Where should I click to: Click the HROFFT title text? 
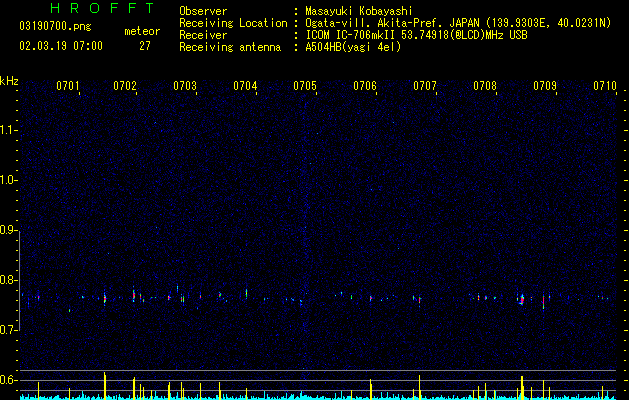[102, 8]
